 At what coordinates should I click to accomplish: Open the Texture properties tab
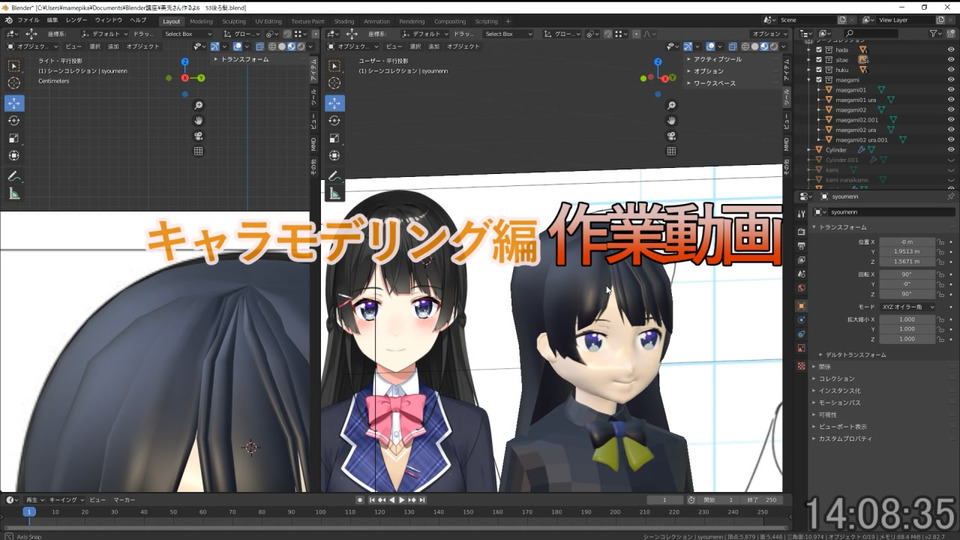801,366
